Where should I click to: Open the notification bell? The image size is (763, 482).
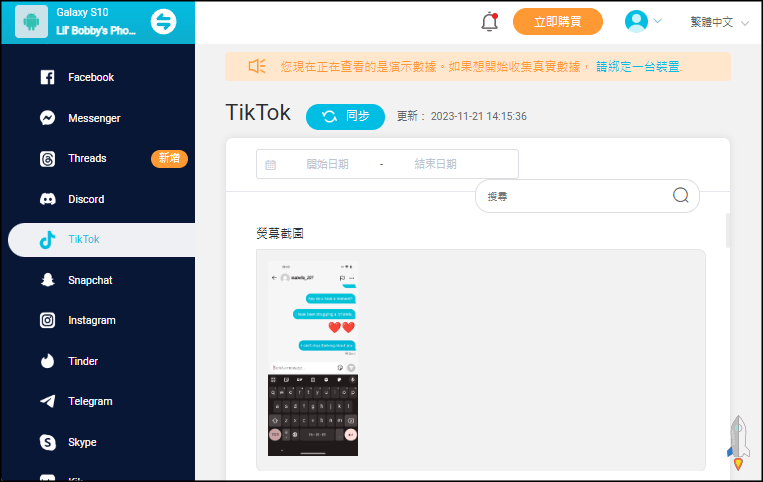(490, 22)
